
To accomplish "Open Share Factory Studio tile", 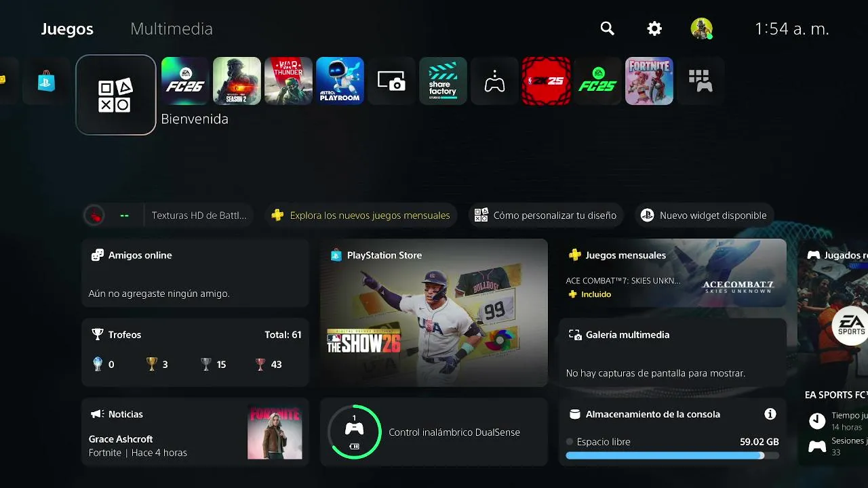I will [443, 81].
